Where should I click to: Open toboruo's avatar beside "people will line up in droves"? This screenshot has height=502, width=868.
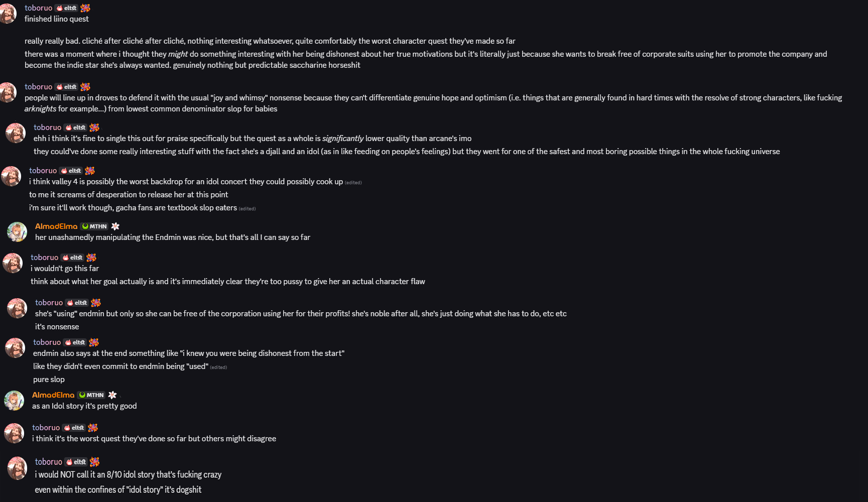(8, 92)
